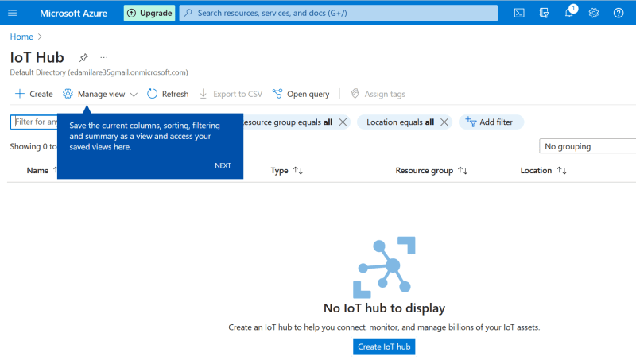636x364 pixels.
Task: Focus the Search resources, services, and docs box
Action: coord(339,13)
